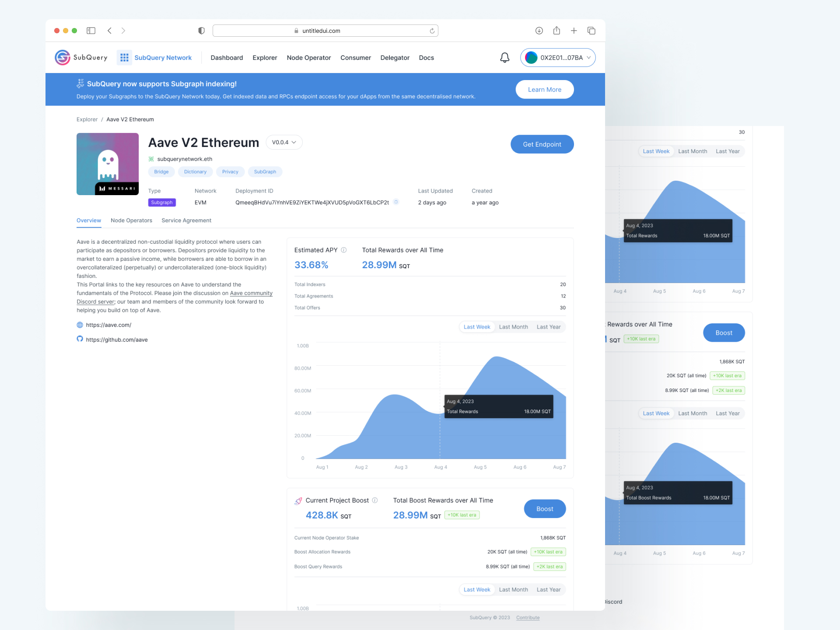The width and height of the screenshot is (840, 630).
Task: Toggle the browser sidebar icon
Action: point(91,31)
